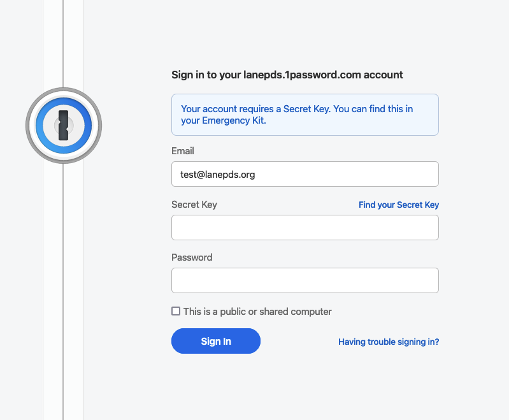Image resolution: width=509 pixels, height=420 pixels.
Task: Tick the public or shared computer checkbox
Action: coord(176,312)
